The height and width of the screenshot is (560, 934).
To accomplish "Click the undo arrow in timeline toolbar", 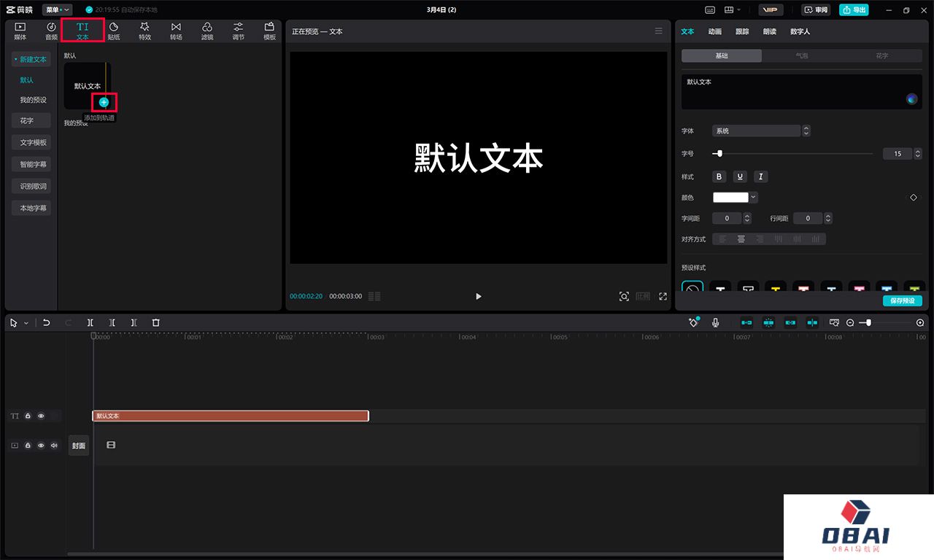I will (47, 322).
